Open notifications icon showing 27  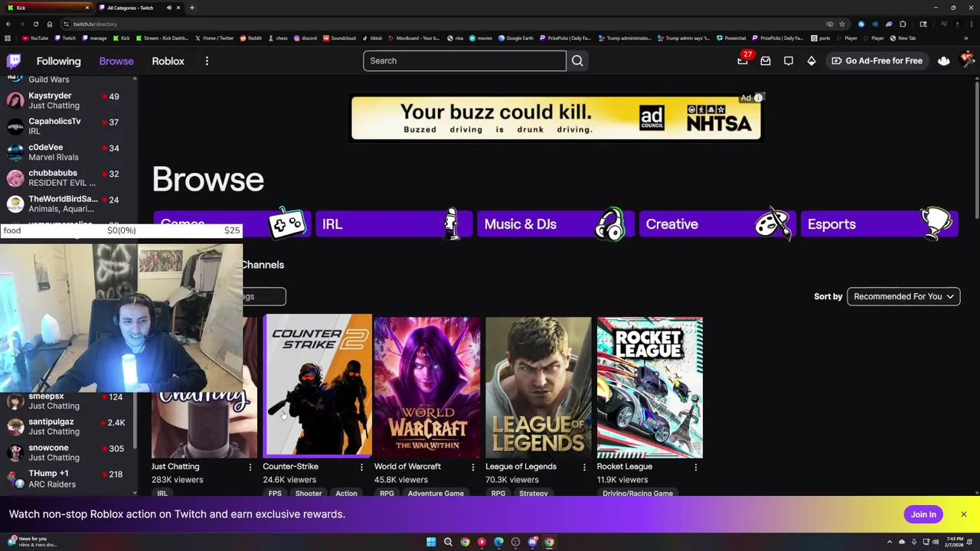pyautogui.click(x=743, y=60)
